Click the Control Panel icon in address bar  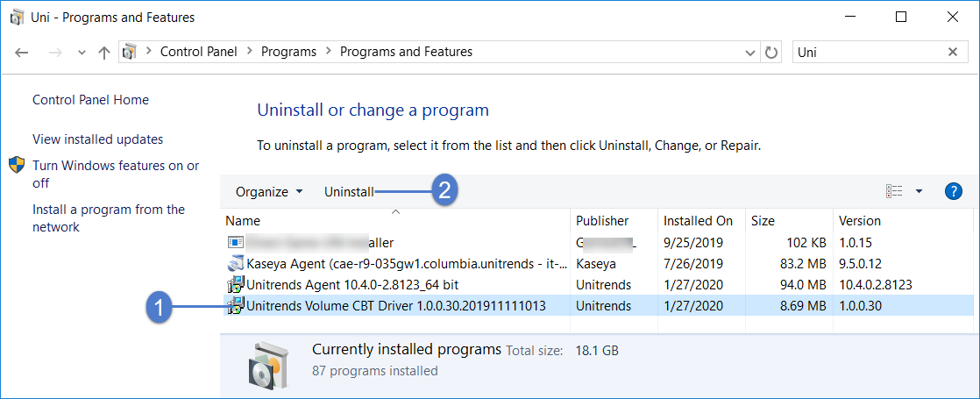(130, 52)
